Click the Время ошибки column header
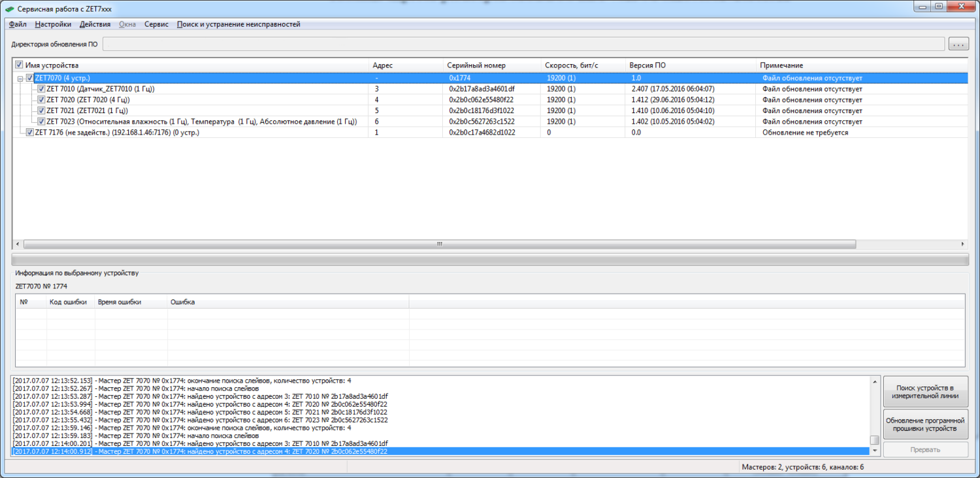 (x=131, y=302)
